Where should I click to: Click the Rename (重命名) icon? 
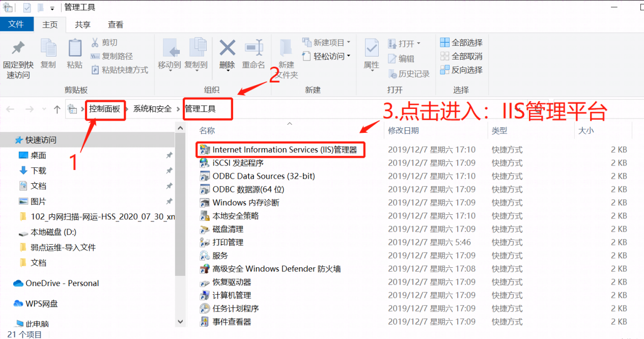click(x=254, y=48)
